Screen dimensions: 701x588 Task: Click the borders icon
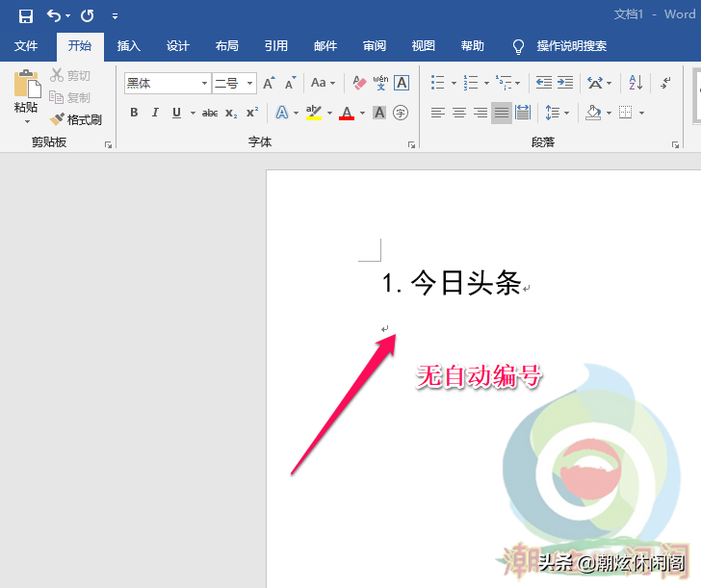coord(626,113)
